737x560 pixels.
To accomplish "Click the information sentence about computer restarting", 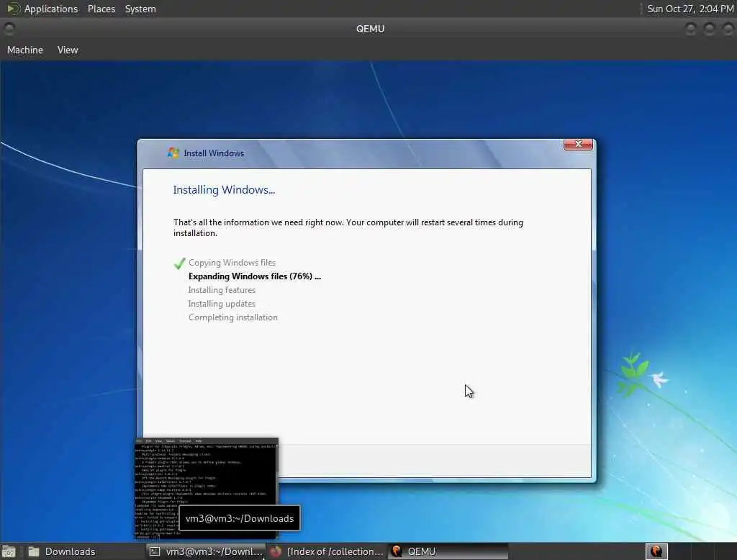I will coord(348,227).
